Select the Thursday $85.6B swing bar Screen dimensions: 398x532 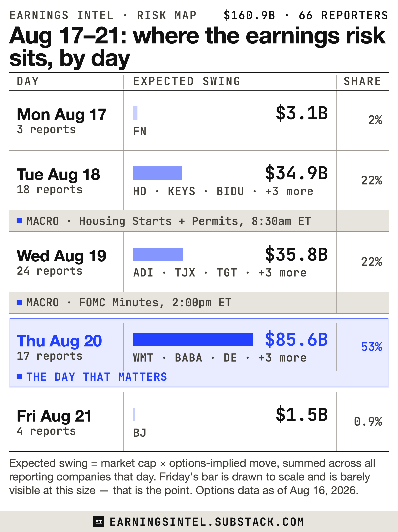193,339
